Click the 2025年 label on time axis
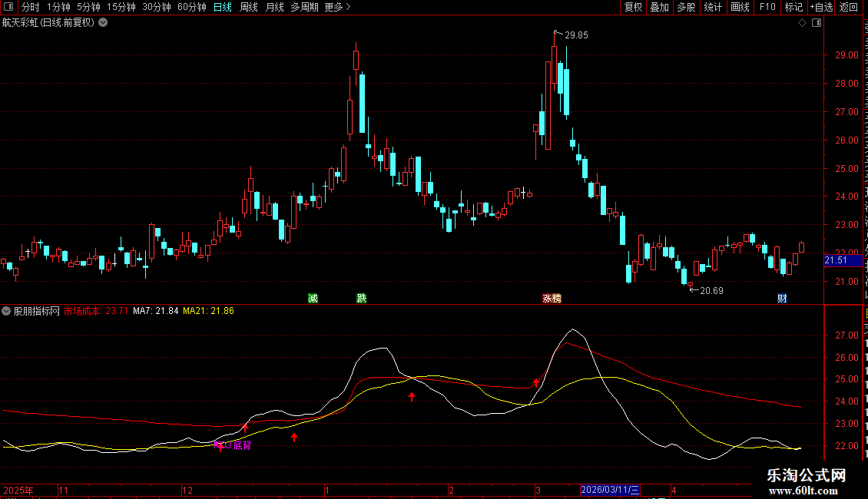The image size is (868, 499). (x=18, y=490)
